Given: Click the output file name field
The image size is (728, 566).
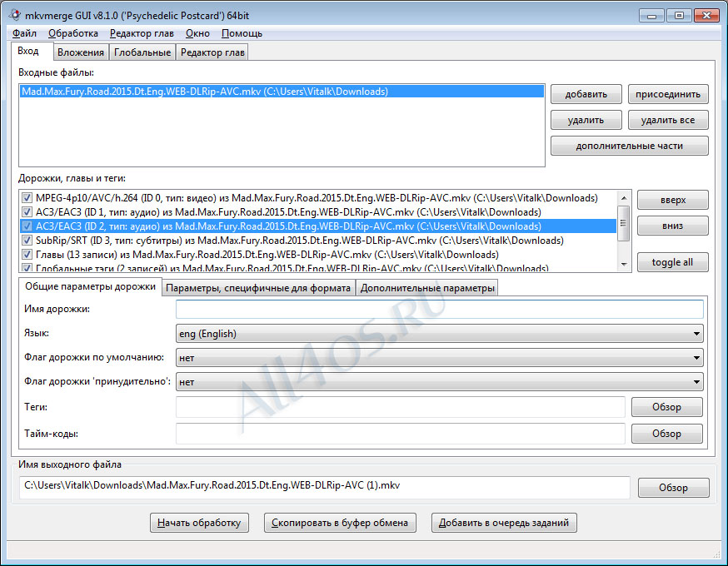Looking at the screenshot, I should coord(325,487).
